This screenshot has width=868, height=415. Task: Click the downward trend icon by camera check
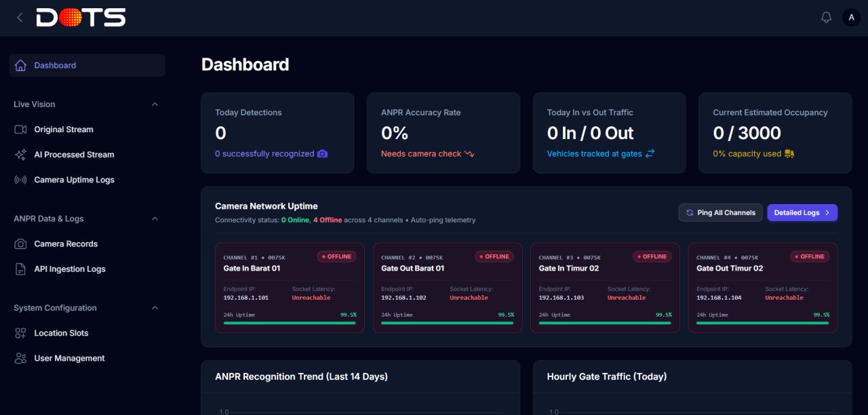[469, 154]
